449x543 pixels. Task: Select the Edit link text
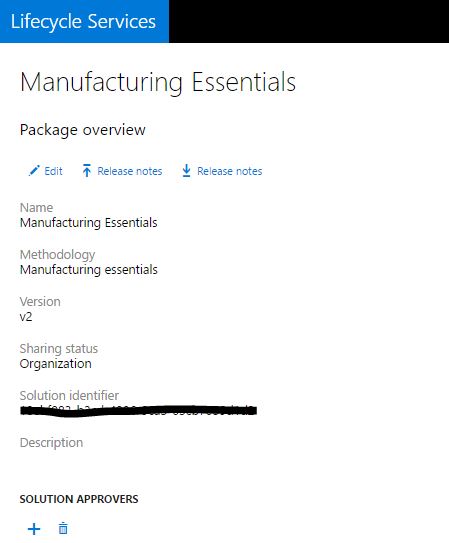click(53, 171)
